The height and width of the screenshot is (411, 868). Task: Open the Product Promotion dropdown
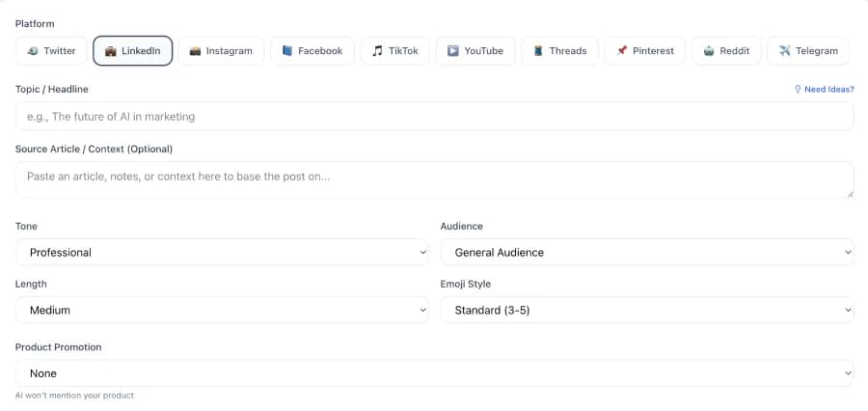[x=434, y=373]
